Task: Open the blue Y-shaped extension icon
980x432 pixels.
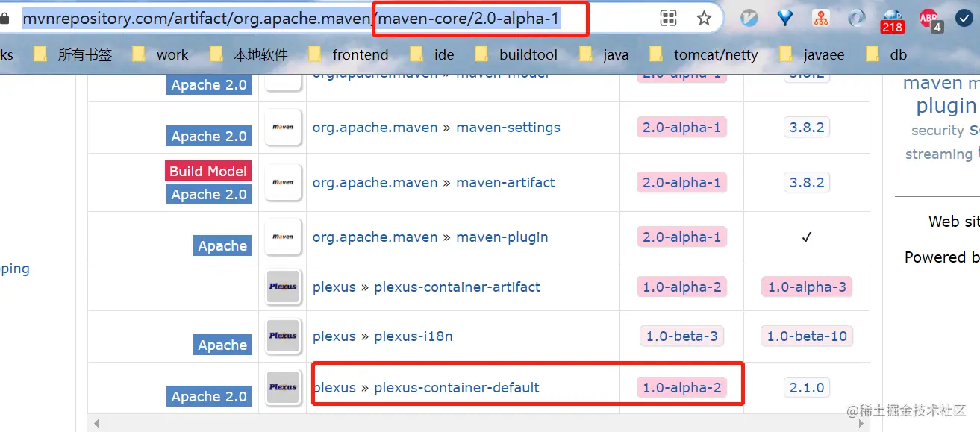Action: click(785, 18)
